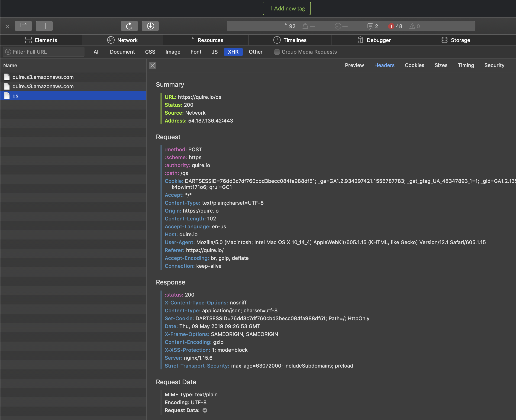Reload the page with the refresh icon
516x420 pixels.
pyautogui.click(x=129, y=26)
